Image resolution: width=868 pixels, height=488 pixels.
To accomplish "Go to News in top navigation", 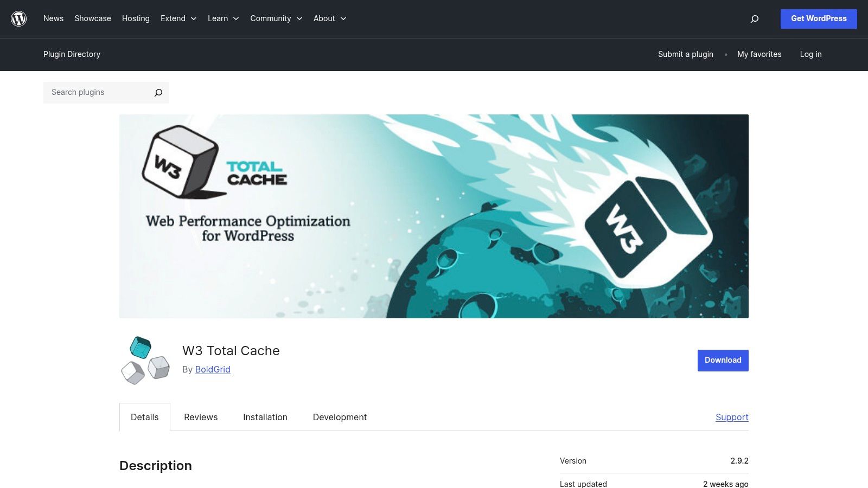I will pyautogui.click(x=53, y=18).
